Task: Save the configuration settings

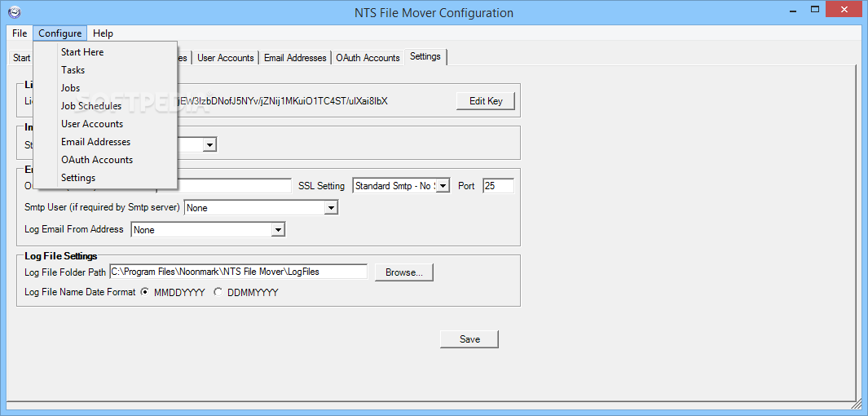Action: coord(469,339)
